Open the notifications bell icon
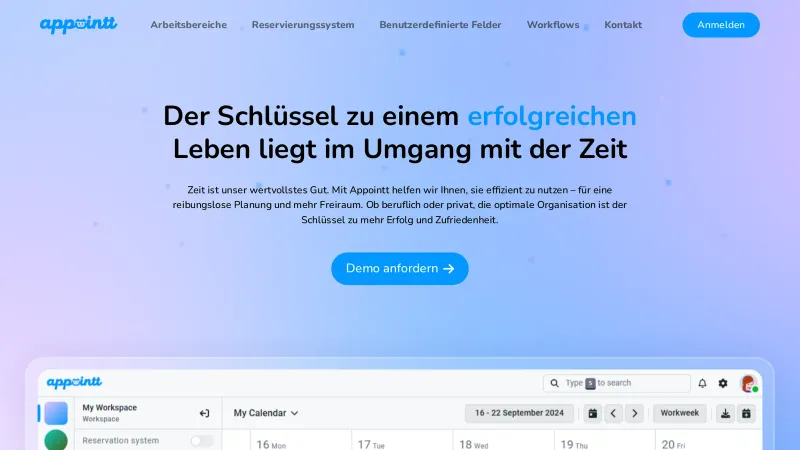The width and height of the screenshot is (800, 450). click(x=702, y=383)
